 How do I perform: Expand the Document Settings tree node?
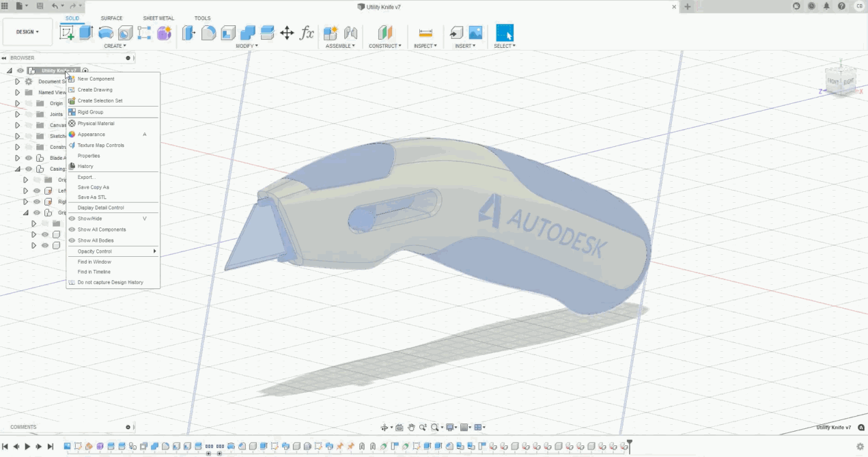pyautogui.click(x=18, y=81)
